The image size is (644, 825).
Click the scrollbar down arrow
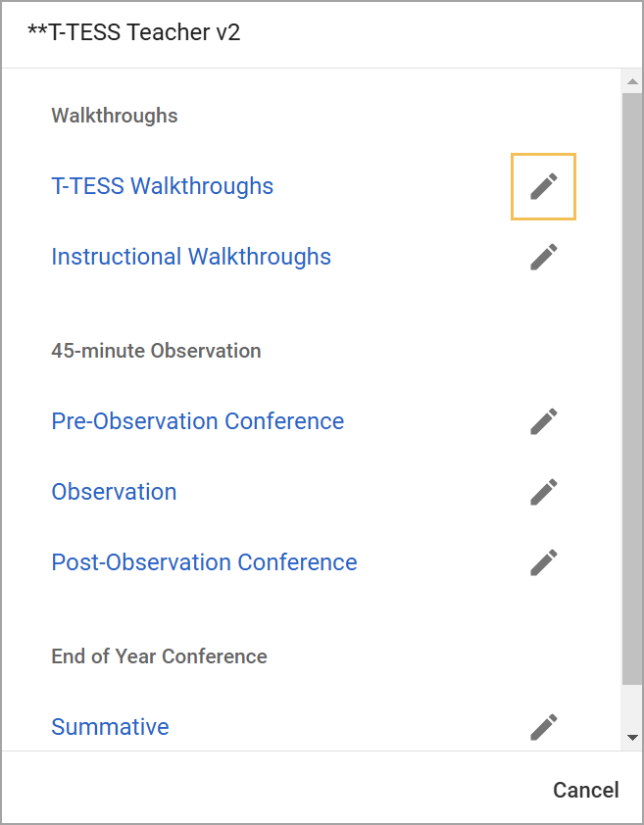632,738
